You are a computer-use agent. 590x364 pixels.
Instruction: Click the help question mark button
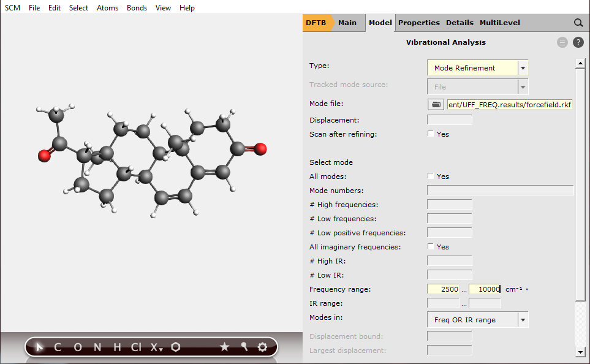click(x=578, y=42)
